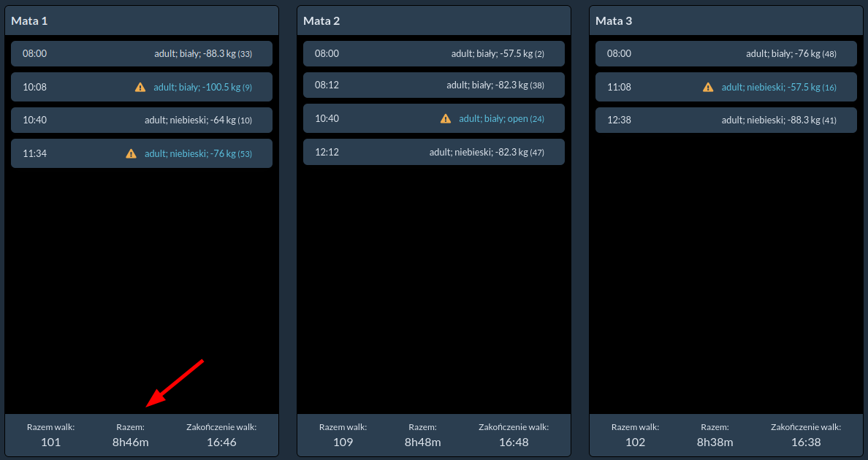Screen dimensions: 868x460
Task: Click the Mata 1 panel header
Action: (x=142, y=20)
